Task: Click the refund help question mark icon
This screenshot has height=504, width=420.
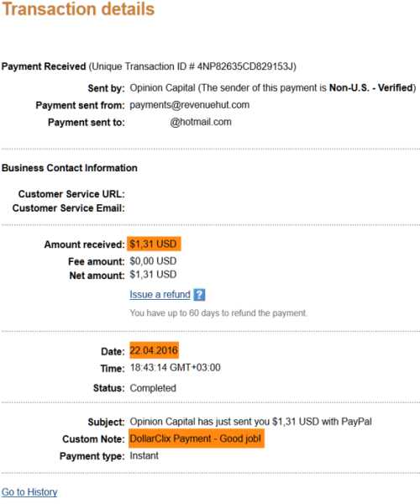Action: coord(199,295)
